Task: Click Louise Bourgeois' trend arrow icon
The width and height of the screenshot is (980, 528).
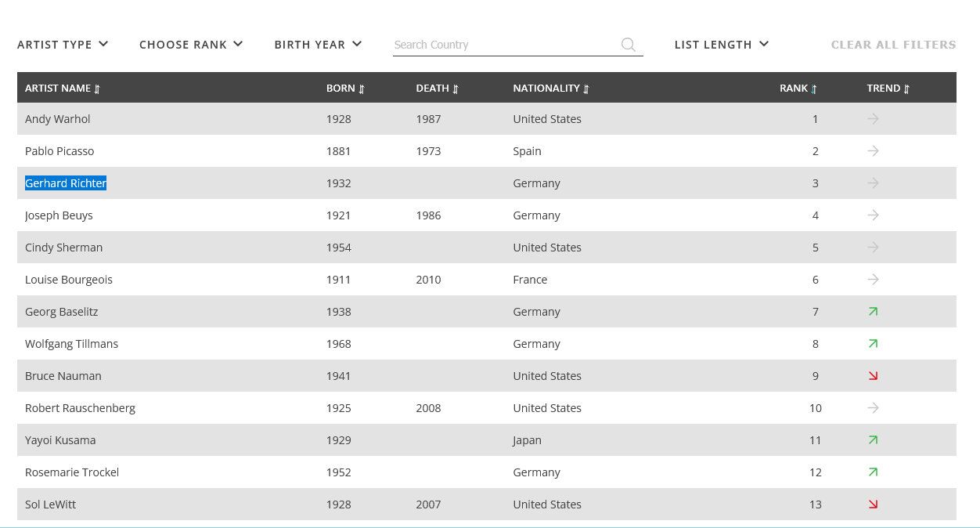Action: coord(874,280)
